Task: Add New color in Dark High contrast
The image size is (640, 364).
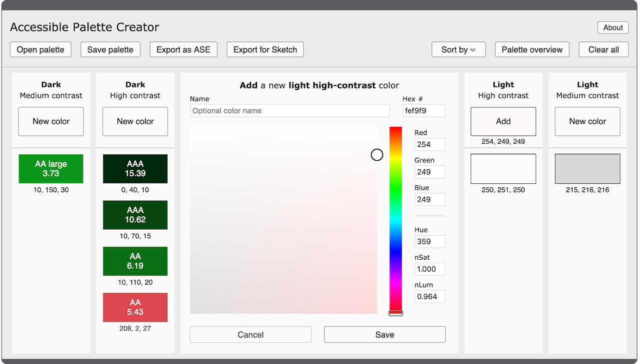Action: click(x=135, y=121)
